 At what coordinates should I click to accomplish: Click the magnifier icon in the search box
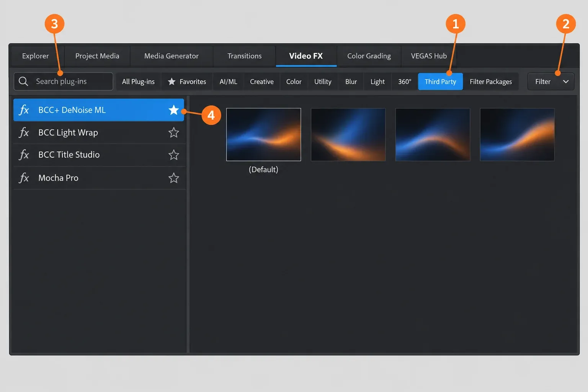(x=23, y=81)
